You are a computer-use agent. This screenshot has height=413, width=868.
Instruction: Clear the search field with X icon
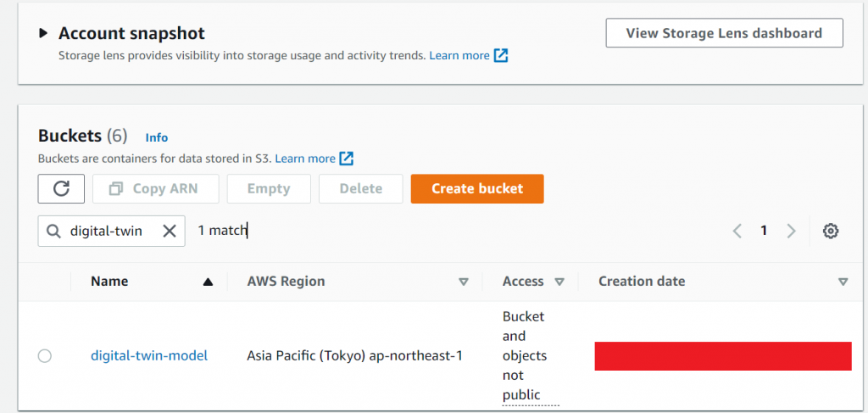(x=169, y=231)
